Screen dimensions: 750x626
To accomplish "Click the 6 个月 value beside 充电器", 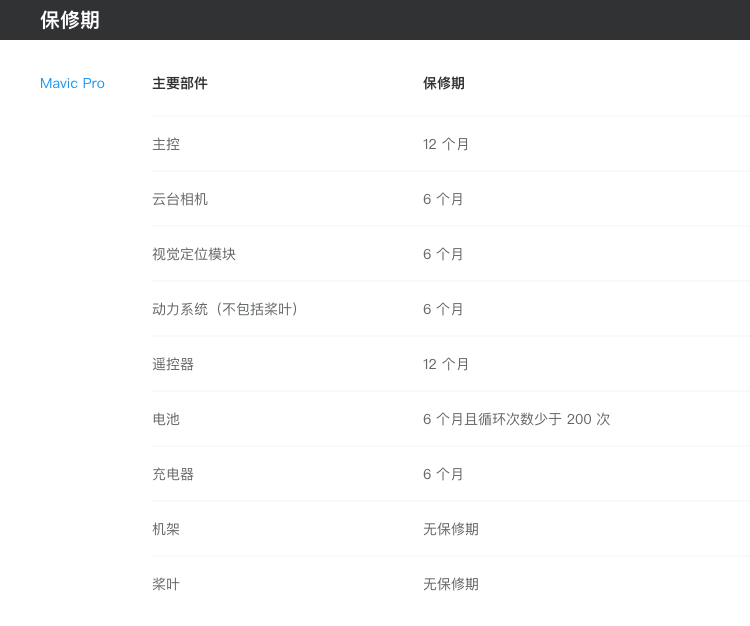I will click(443, 474).
